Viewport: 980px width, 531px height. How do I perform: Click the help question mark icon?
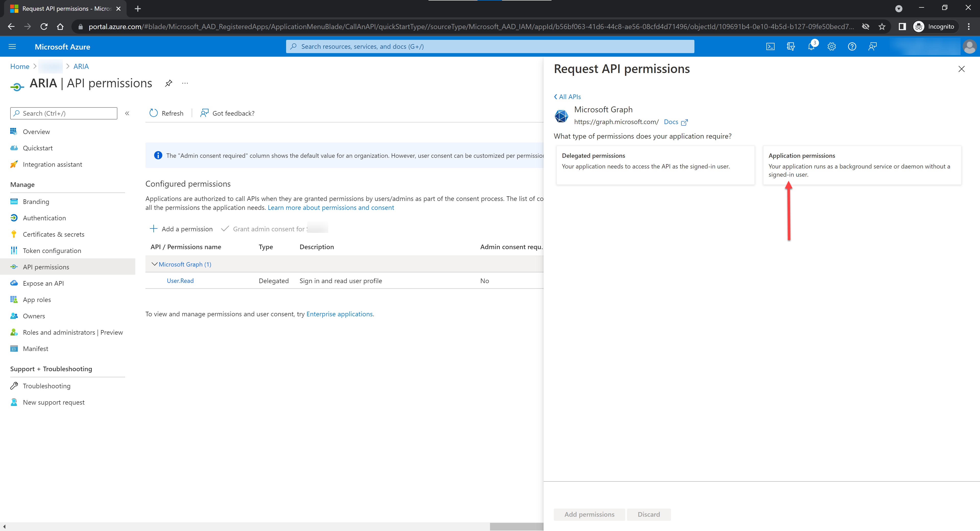852,46
